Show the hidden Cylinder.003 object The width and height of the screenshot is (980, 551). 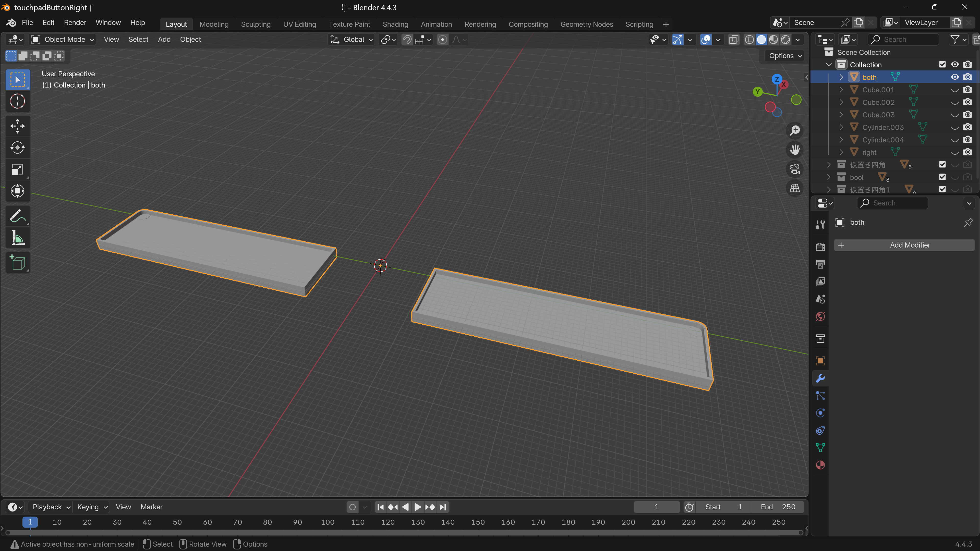(954, 127)
